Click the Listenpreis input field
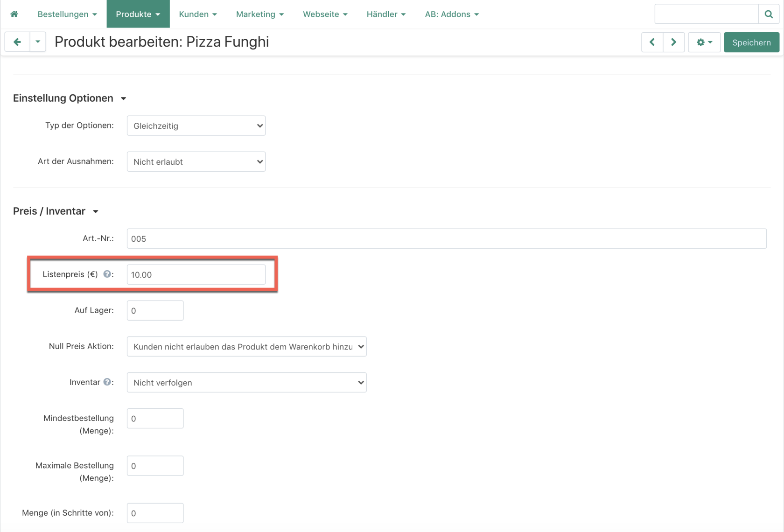784x532 pixels. pyautogui.click(x=196, y=274)
